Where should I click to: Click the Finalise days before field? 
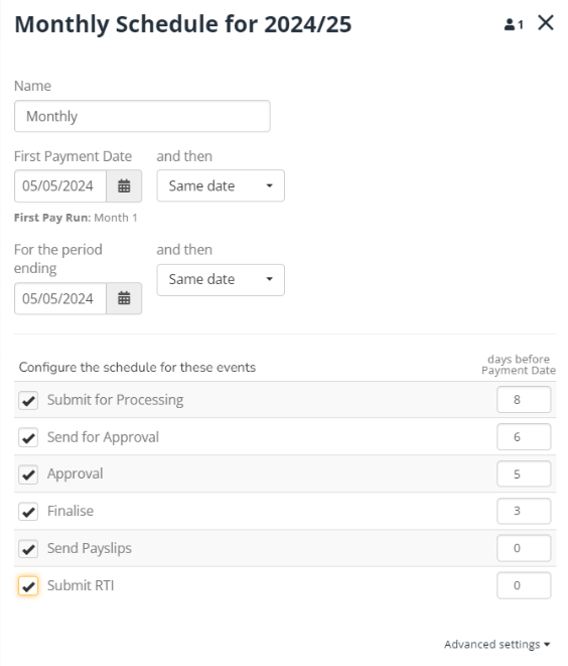(524, 511)
